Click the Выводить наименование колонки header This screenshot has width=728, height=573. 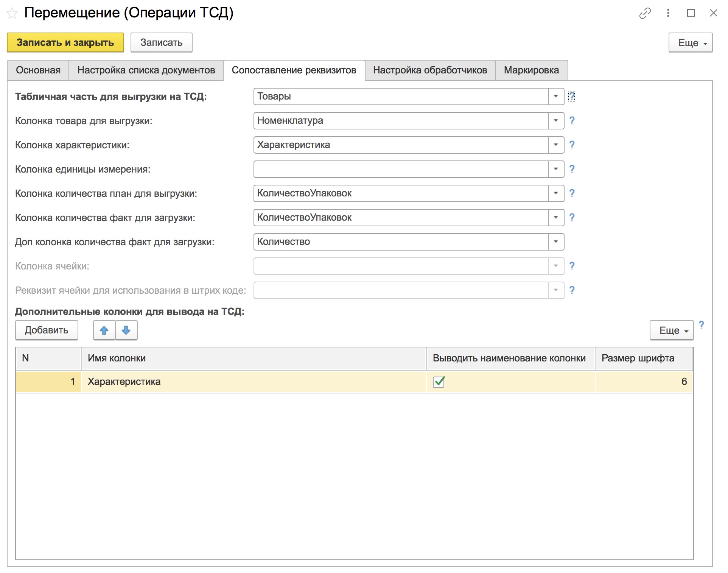pyautogui.click(x=510, y=358)
